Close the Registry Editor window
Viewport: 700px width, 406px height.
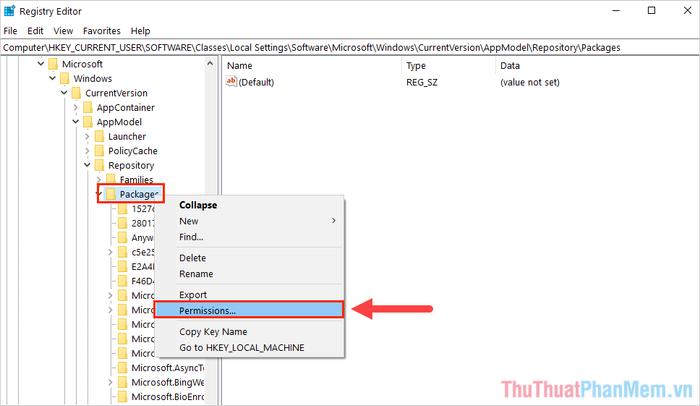pos(688,11)
